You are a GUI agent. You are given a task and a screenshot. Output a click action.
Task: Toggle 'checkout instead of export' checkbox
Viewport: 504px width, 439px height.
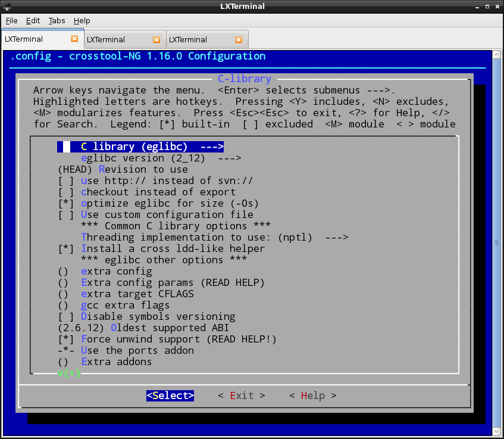pyautogui.click(x=147, y=192)
